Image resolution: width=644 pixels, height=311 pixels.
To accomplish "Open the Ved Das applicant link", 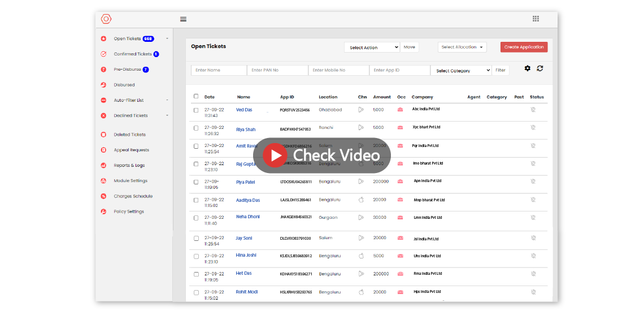I will (x=244, y=110).
